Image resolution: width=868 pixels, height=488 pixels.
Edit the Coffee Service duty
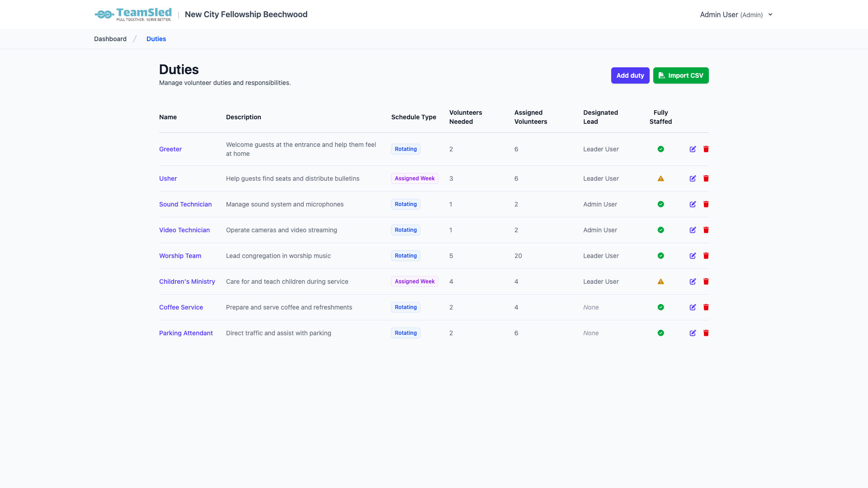(693, 307)
